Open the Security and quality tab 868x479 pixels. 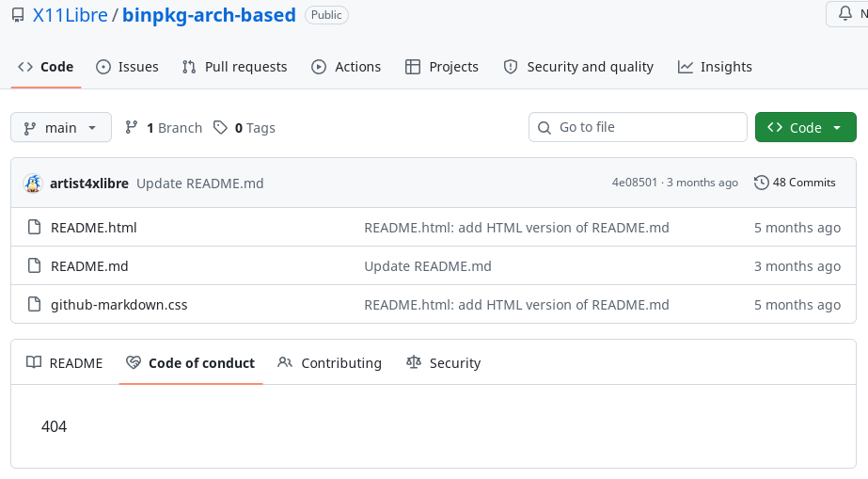[578, 67]
